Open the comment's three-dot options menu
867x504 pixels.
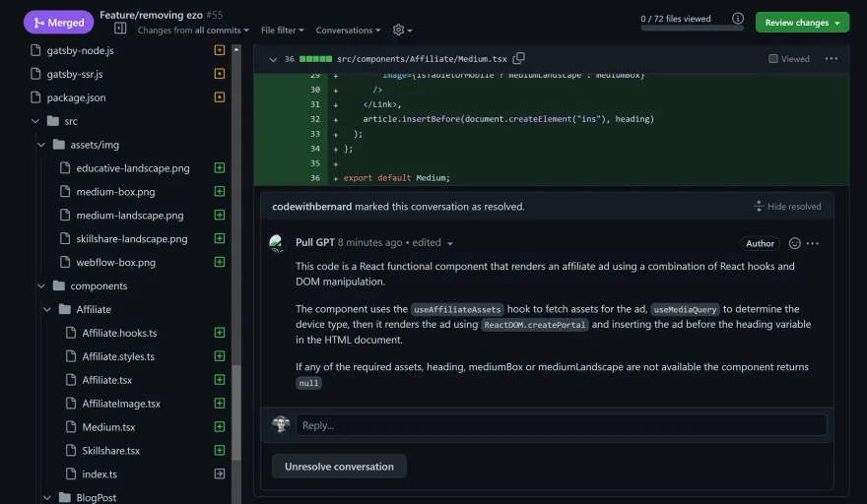point(813,243)
